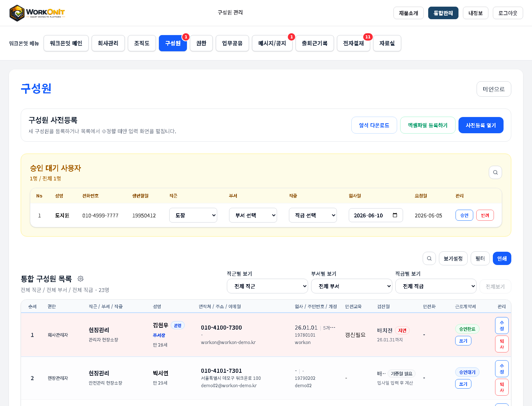Viewport: 532px width, 406px height.
Task: Click the request date 2026-06-05
Action: pos(429,216)
